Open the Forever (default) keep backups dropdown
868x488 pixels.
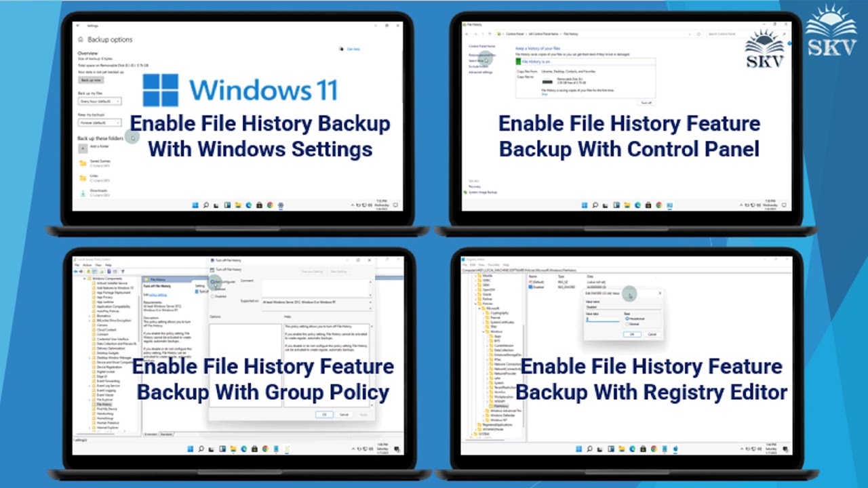click(x=100, y=123)
